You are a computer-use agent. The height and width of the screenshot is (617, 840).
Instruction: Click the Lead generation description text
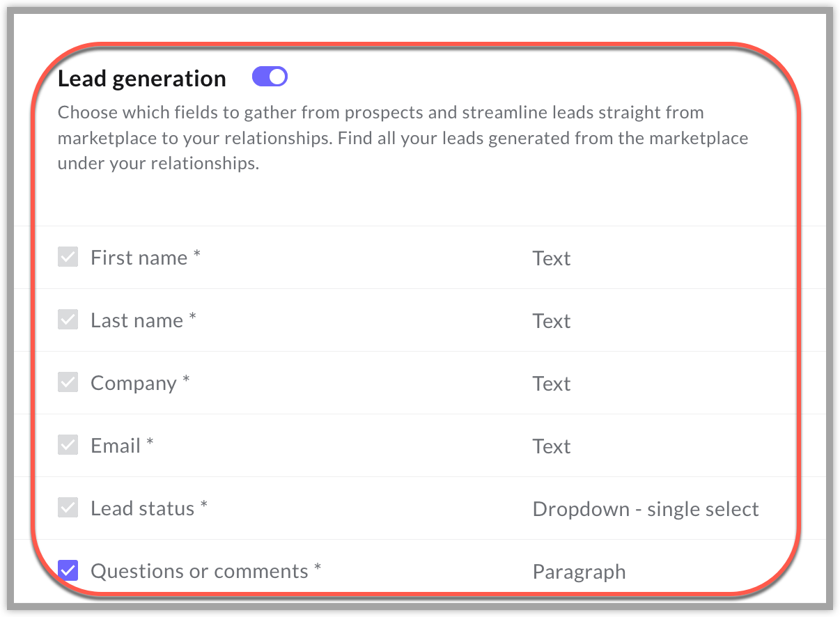402,139
